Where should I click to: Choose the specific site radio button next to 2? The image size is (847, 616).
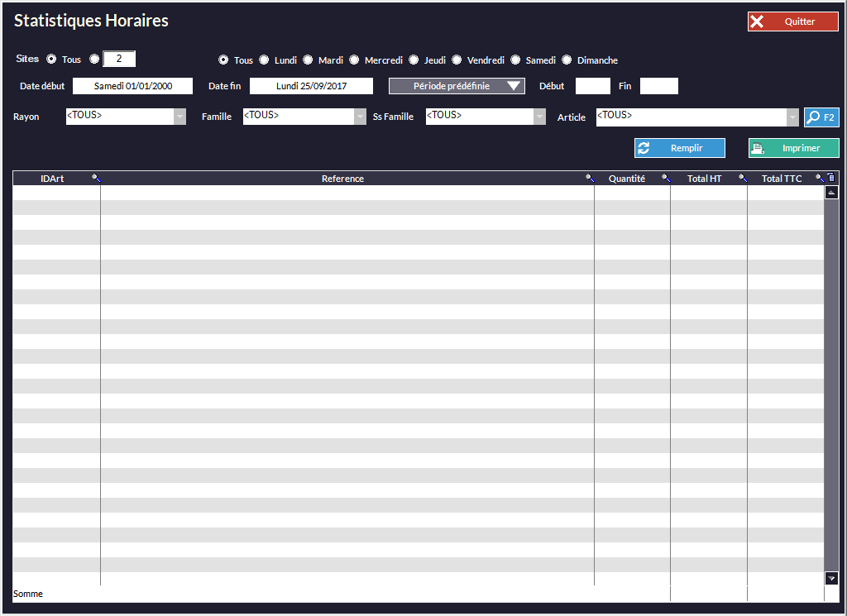94,59
